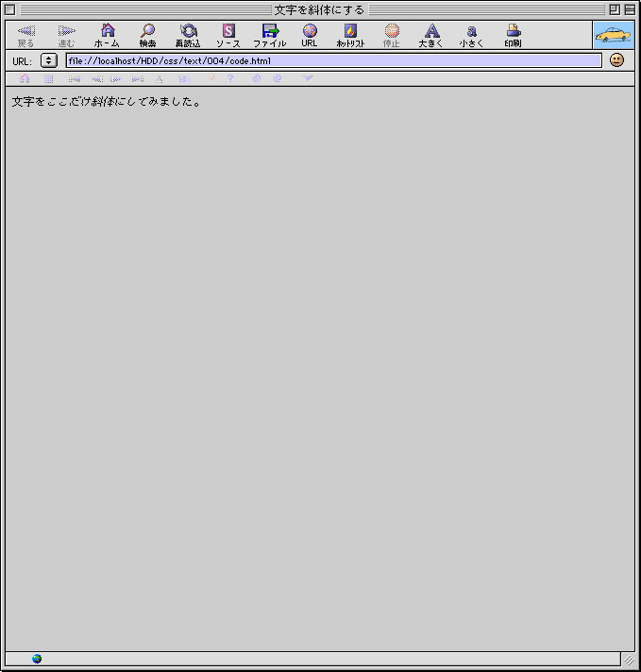Click the ファイル (File) save icon

270,31
